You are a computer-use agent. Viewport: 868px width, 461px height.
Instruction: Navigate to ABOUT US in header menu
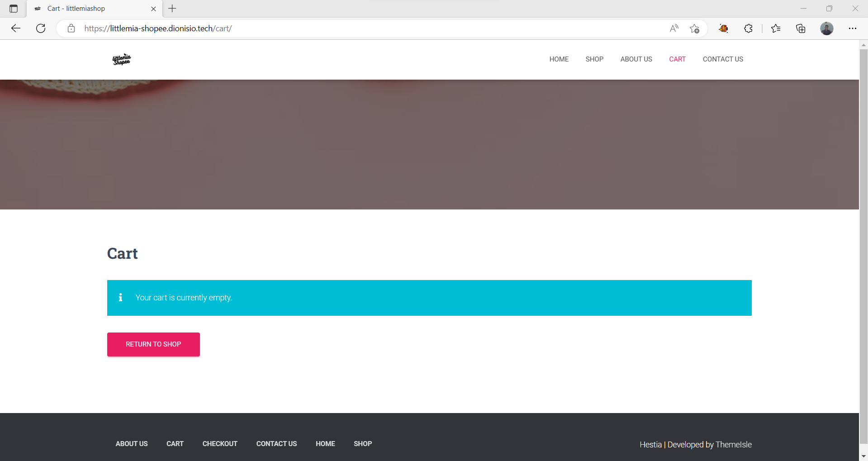[x=636, y=59]
